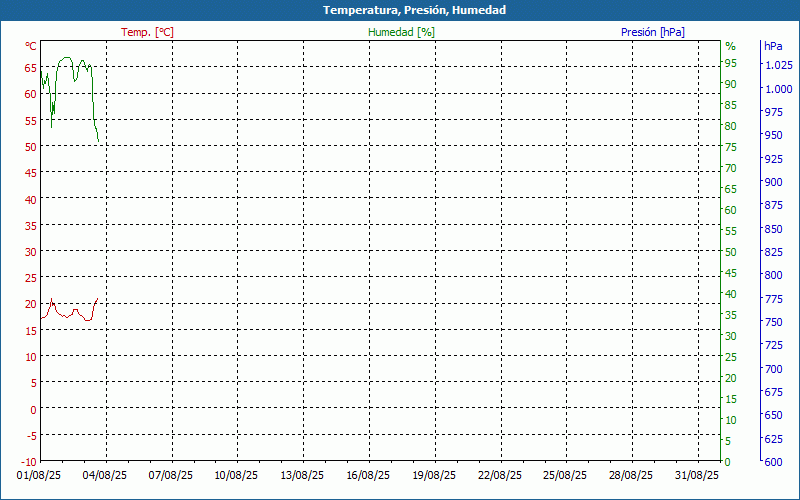
Task: Click the '28/08/25' date label
Action: tap(631, 476)
